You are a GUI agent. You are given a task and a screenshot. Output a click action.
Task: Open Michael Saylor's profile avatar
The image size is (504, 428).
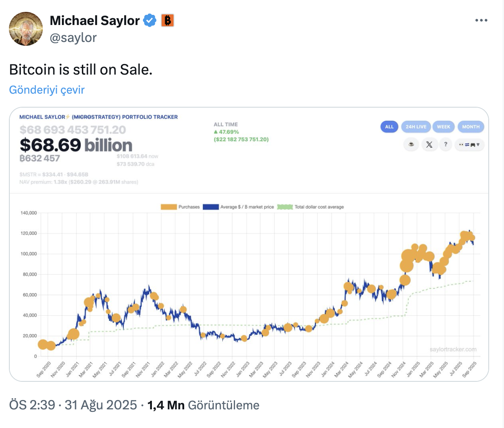click(26, 29)
